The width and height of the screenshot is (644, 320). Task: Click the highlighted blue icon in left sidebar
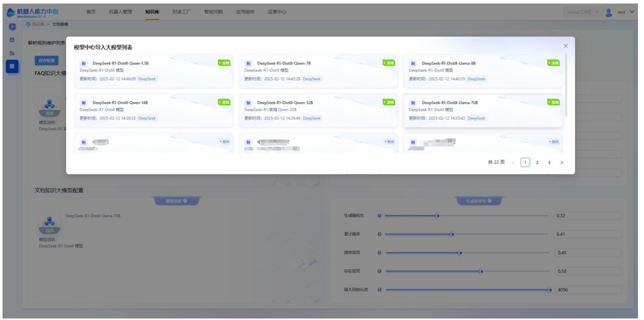12,66
